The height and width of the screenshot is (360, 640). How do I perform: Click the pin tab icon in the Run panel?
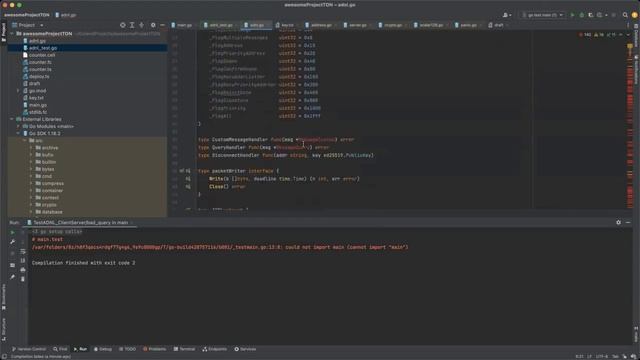coord(13,277)
